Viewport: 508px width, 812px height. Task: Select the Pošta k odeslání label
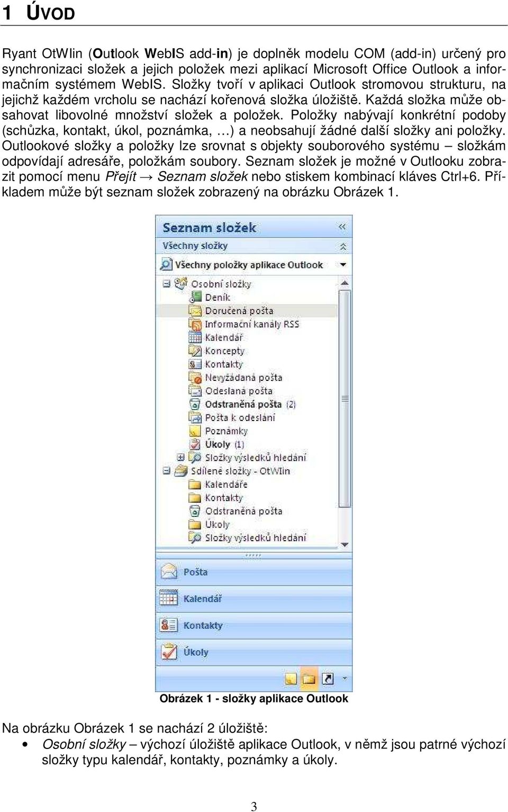(x=240, y=418)
